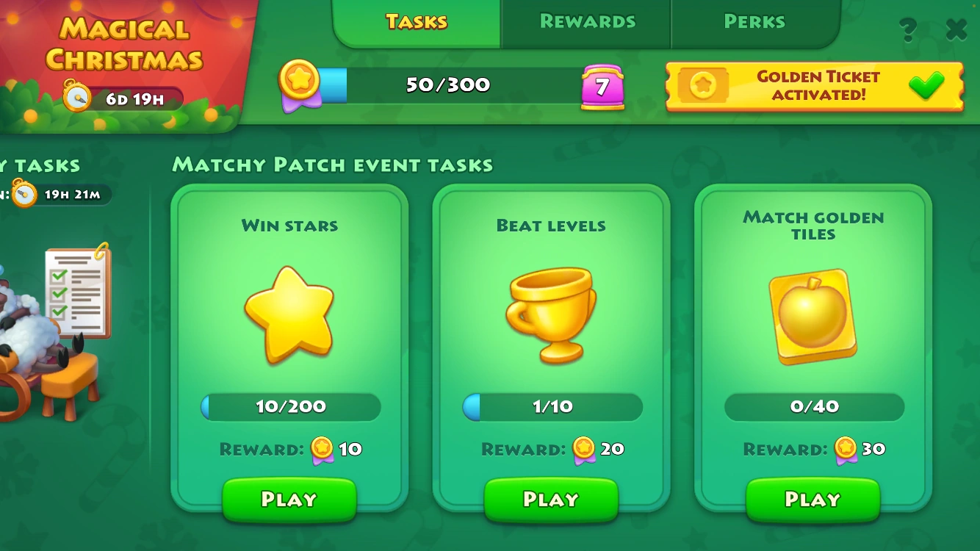Click the star medal beside the 50/300 bar

pos(299,85)
